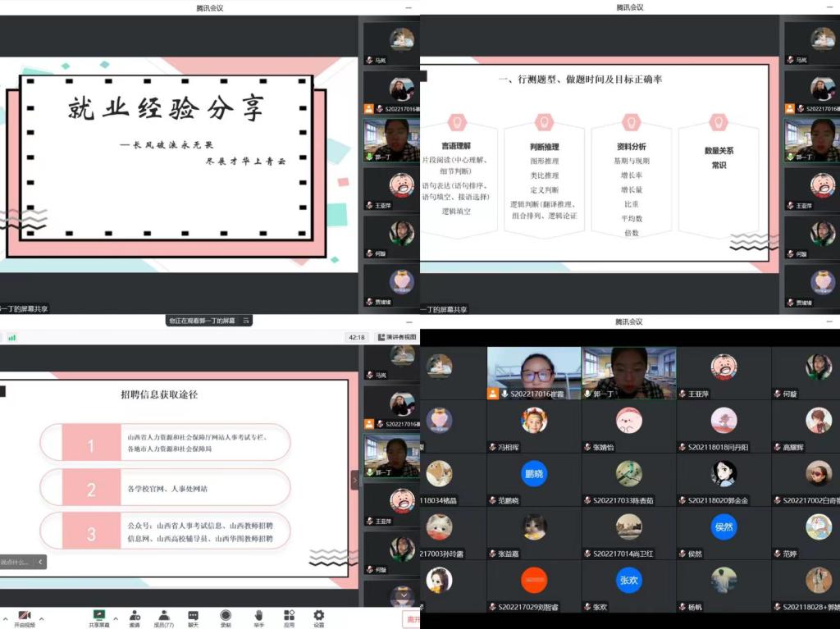Open the 成员(77) members list
The height and width of the screenshot is (629, 840).
[164, 618]
